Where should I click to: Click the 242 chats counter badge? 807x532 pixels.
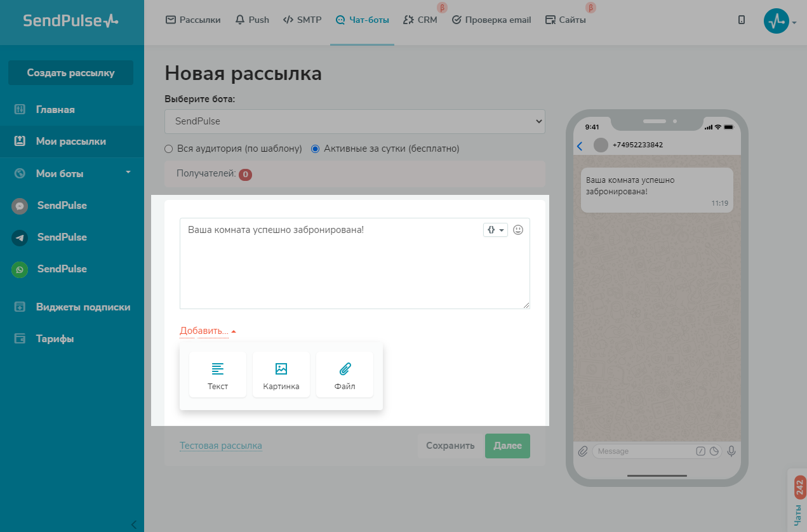coord(800,488)
